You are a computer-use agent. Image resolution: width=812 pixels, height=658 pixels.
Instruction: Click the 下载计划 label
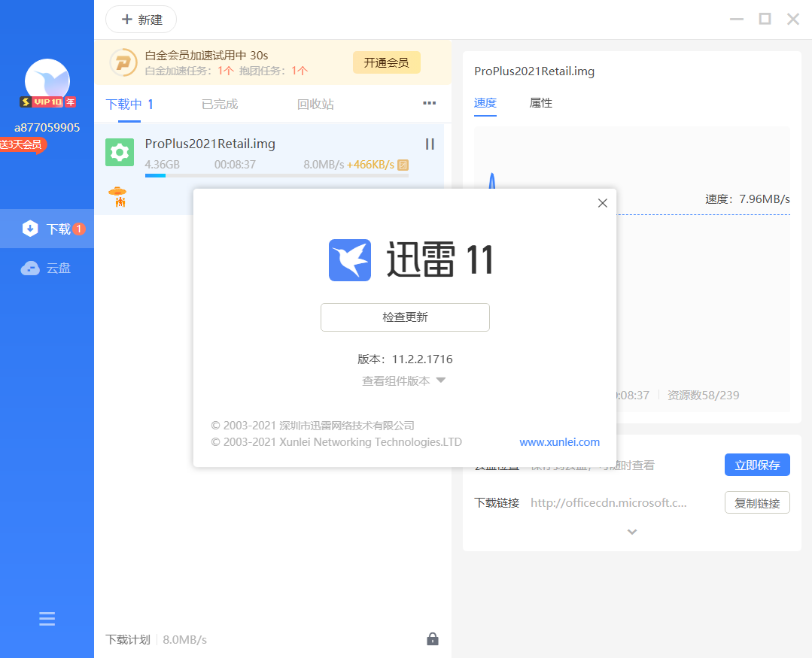tap(128, 640)
